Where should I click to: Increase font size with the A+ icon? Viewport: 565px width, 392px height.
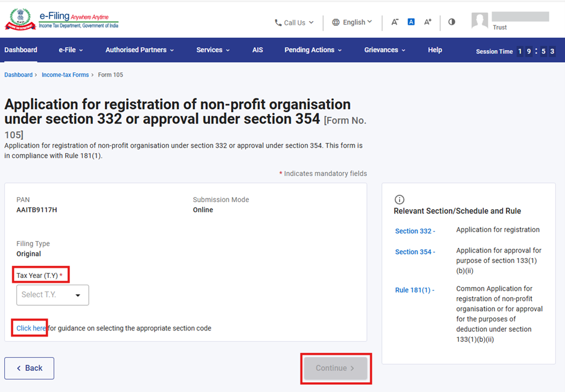pyautogui.click(x=427, y=22)
